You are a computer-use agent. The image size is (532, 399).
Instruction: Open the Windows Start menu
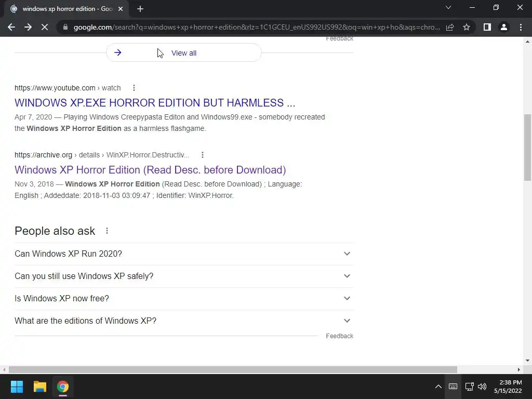coord(17,387)
